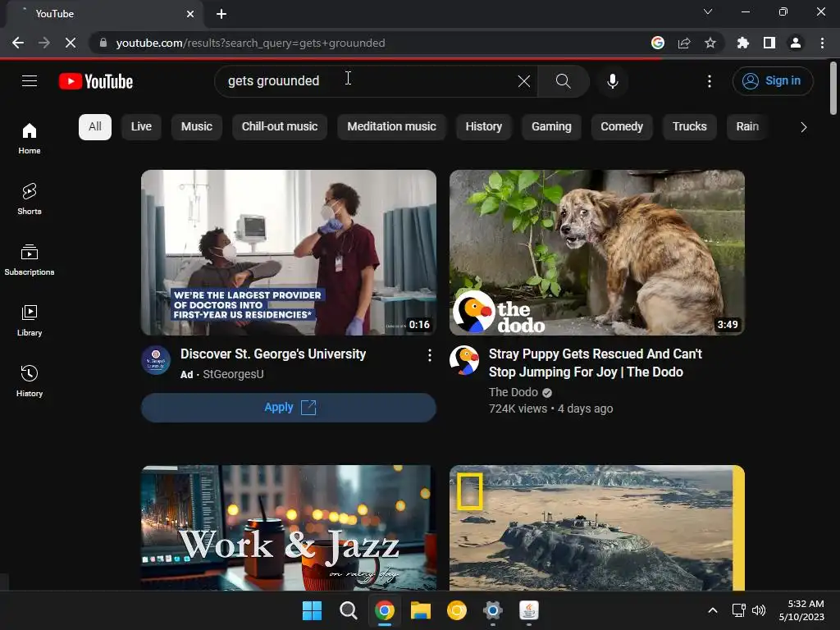
Task: Open the Windows Start menu
Action: tap(312, 610)
